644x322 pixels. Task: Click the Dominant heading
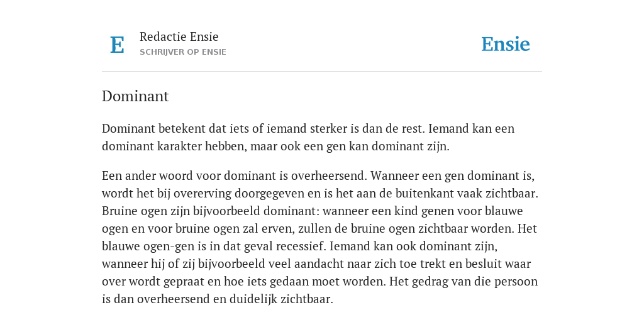[135, 96]
